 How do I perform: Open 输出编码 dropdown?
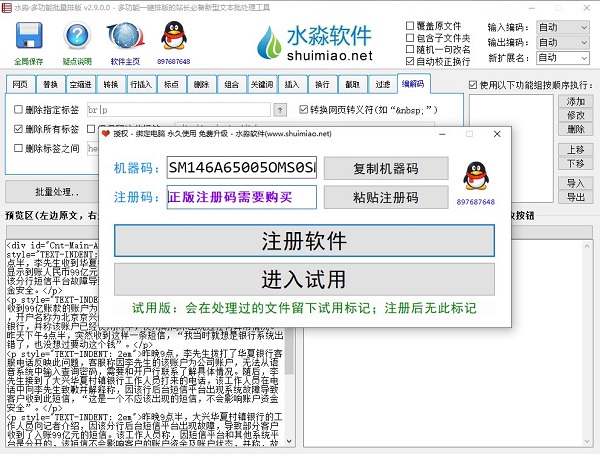[x=562, y=42]
